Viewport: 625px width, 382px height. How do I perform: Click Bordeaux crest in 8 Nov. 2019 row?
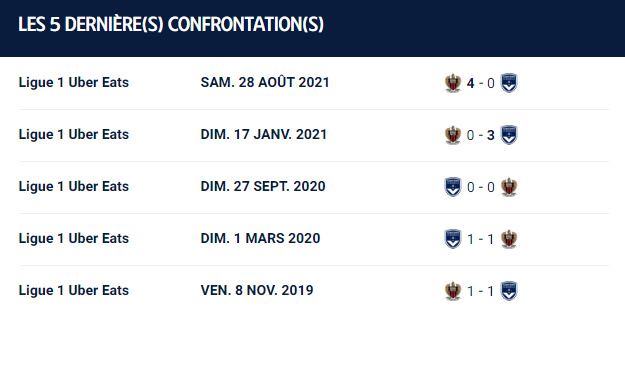point(509,291)
